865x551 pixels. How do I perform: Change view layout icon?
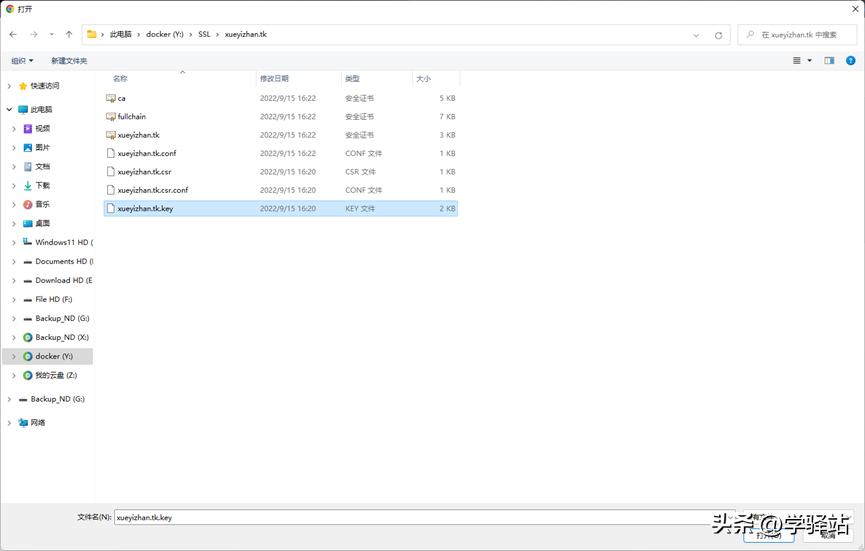(797, 61)
